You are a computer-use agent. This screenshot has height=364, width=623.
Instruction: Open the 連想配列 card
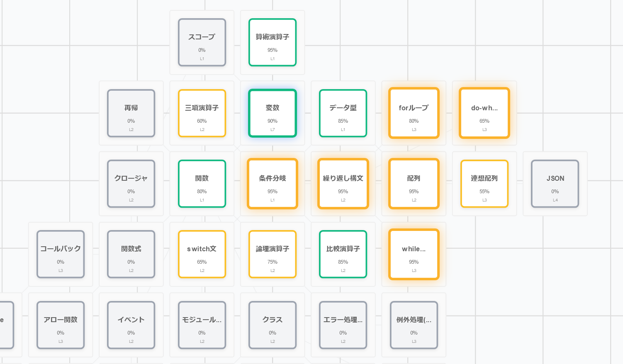point(484,184)
